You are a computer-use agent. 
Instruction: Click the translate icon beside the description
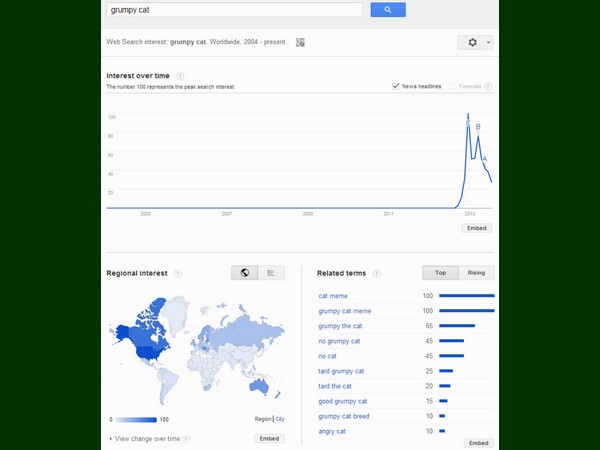pos(300,42)
